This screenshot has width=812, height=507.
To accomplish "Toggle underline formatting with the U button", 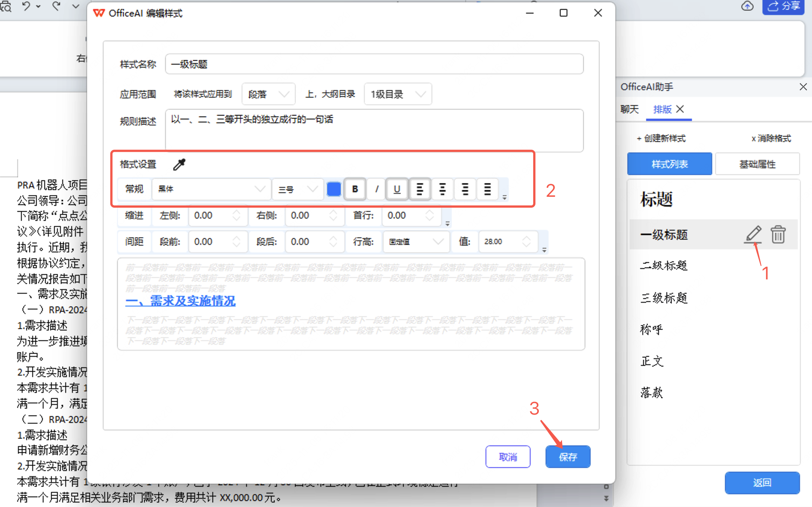I will pyautogui.click(x=397, y=189).
